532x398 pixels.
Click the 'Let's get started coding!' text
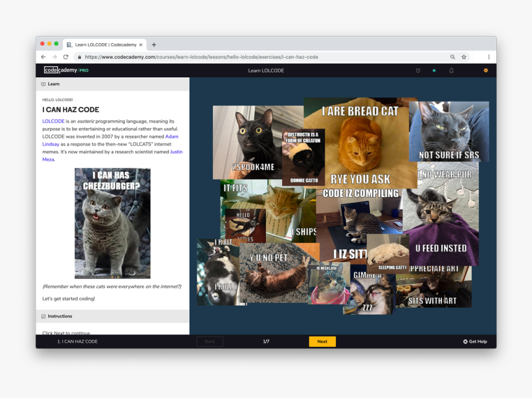69,298
